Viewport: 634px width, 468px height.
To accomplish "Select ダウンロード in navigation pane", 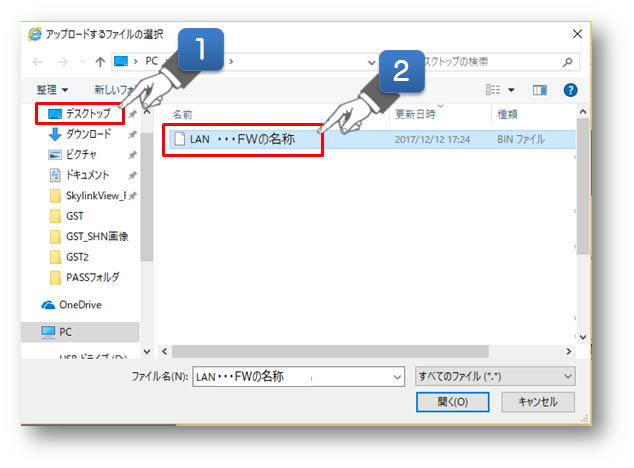I will coord(89,134).
